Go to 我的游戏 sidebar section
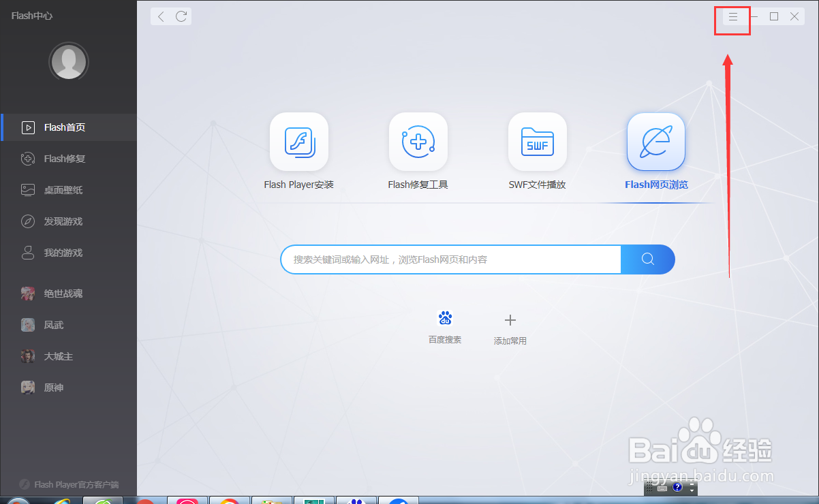 pyautogui.click(x=69, y=253)
